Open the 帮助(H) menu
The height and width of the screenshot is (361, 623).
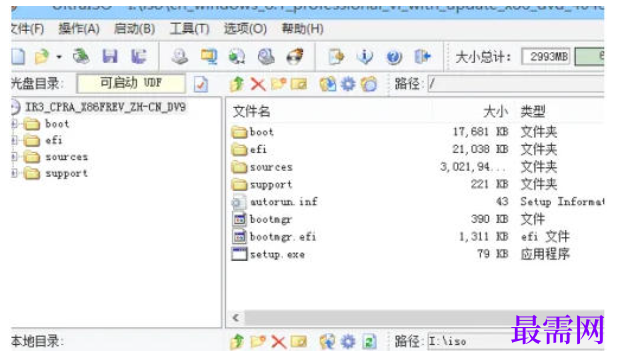tap(302, 29)
